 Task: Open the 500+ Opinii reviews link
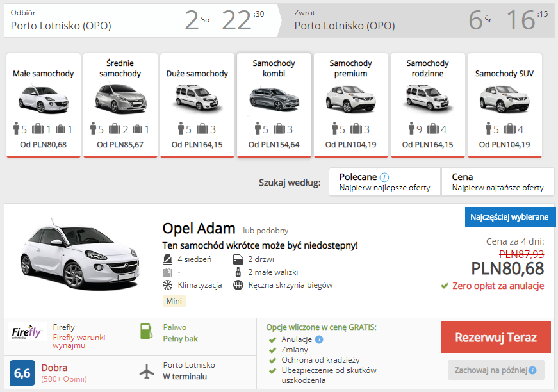tap(64, 379)
